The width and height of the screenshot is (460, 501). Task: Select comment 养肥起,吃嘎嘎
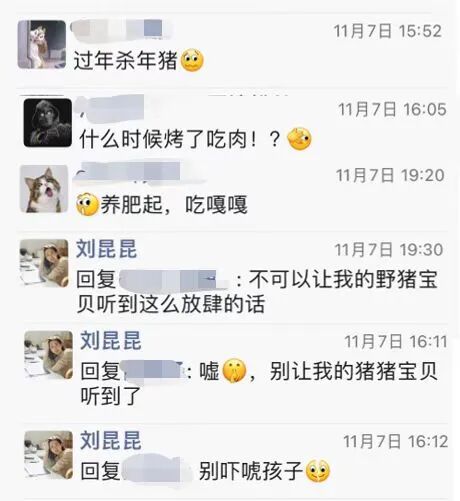174,205
